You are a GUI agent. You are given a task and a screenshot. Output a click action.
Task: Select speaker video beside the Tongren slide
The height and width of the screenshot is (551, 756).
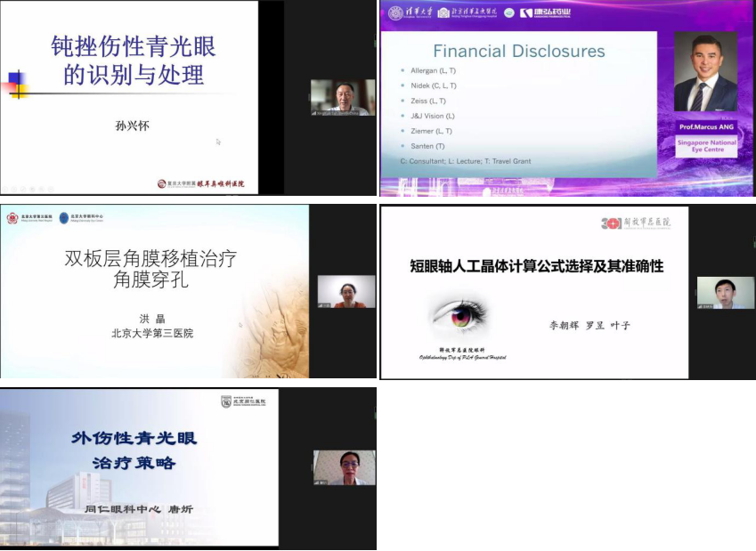tap(343, 467)
